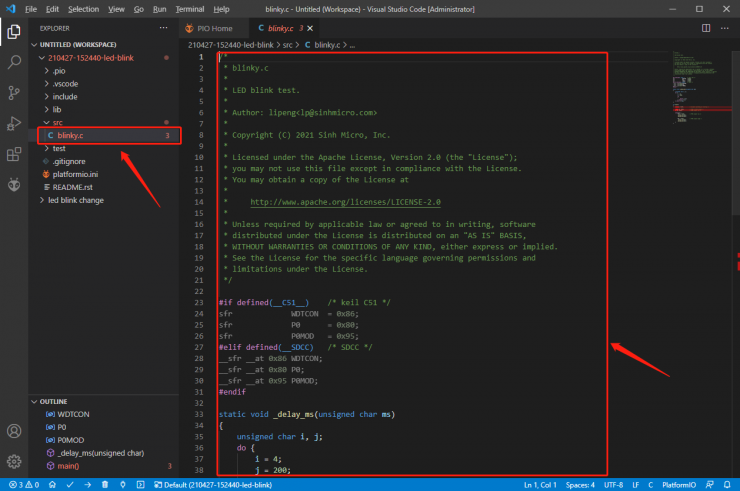
Task: Click PlatformIO Upload arrow in status bar
Action: pos(88,485)
